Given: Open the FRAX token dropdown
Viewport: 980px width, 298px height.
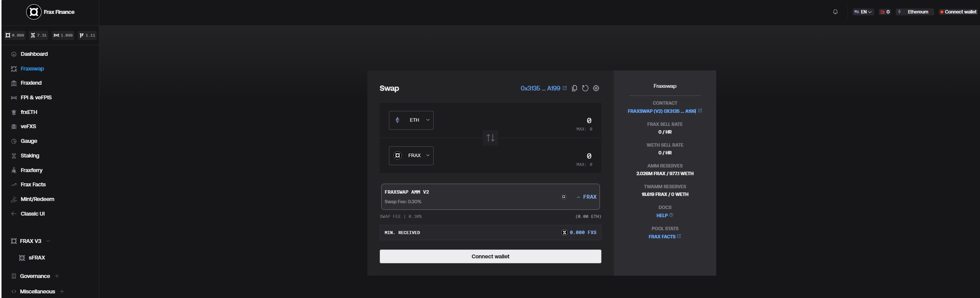Looking at the screenshot, I should pos(411,156).
